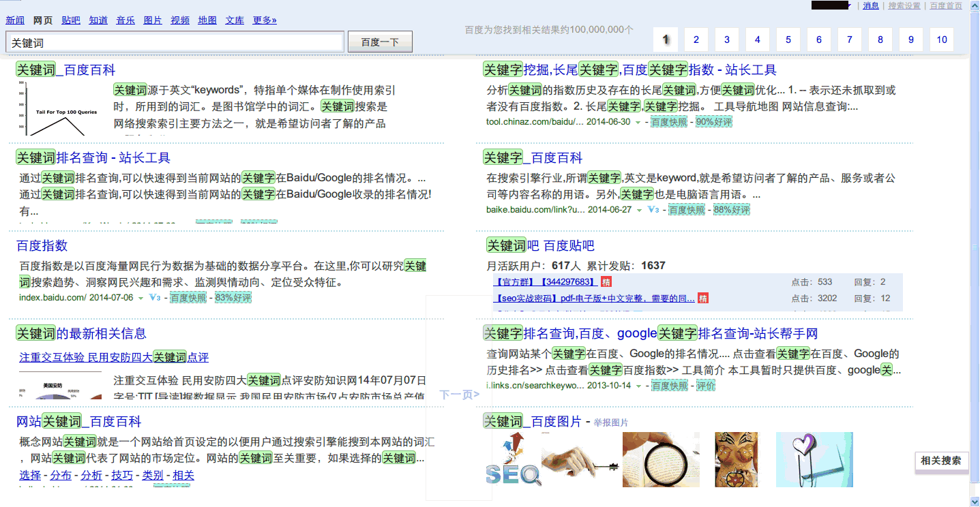
Task: Open the 新闻 search category
Action: tap(14, 20)
